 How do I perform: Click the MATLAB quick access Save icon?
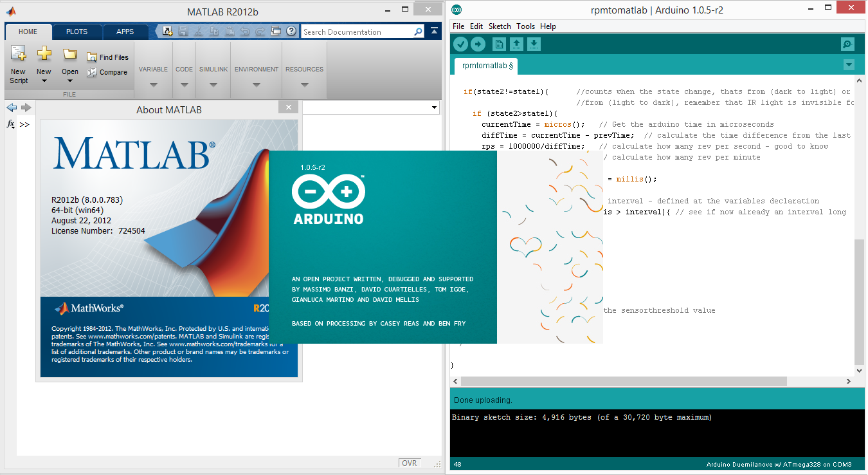click(183, 31)
